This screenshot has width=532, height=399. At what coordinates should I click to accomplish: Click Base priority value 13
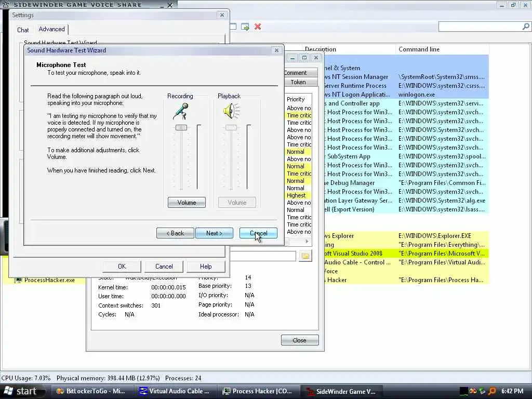coord(248,286)
